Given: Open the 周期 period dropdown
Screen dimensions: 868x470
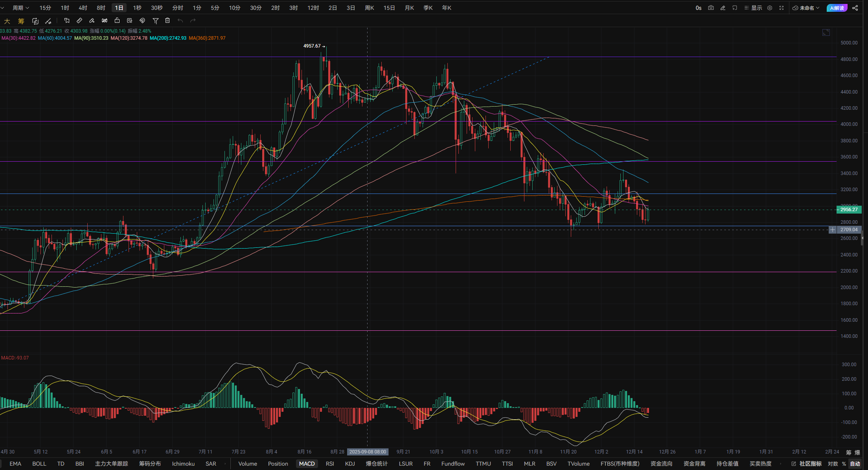Looking at the screenshot, I should tap(20, 8).
